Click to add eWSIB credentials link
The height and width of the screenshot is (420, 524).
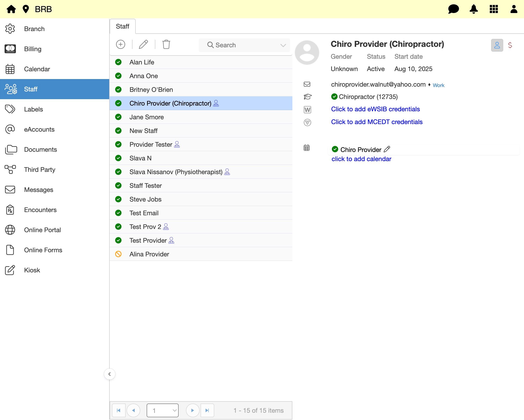pyautogui.click(x=375, y=109)
